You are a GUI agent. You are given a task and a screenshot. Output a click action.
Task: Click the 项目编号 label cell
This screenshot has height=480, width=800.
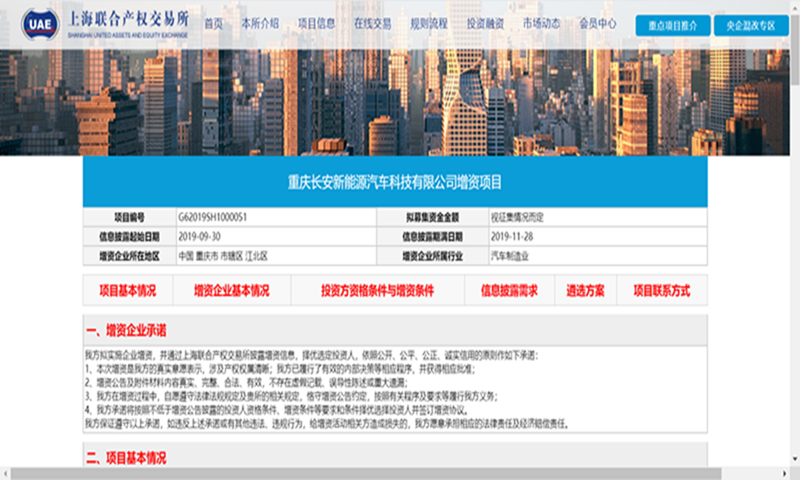pyautogui.click(x=130, y=217)
